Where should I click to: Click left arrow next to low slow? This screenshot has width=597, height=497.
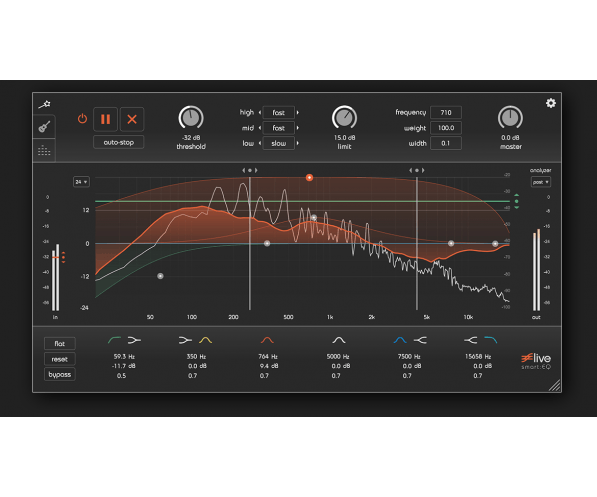[260, 143]
